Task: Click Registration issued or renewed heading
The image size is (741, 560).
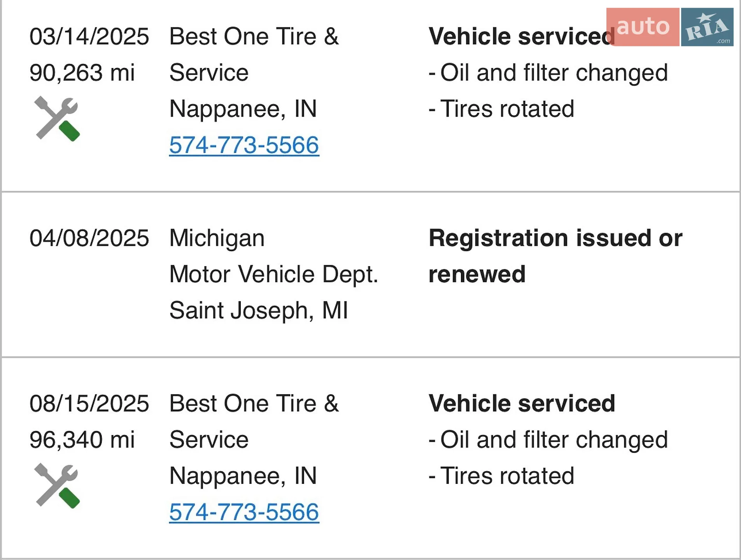Action: point(555,256)
